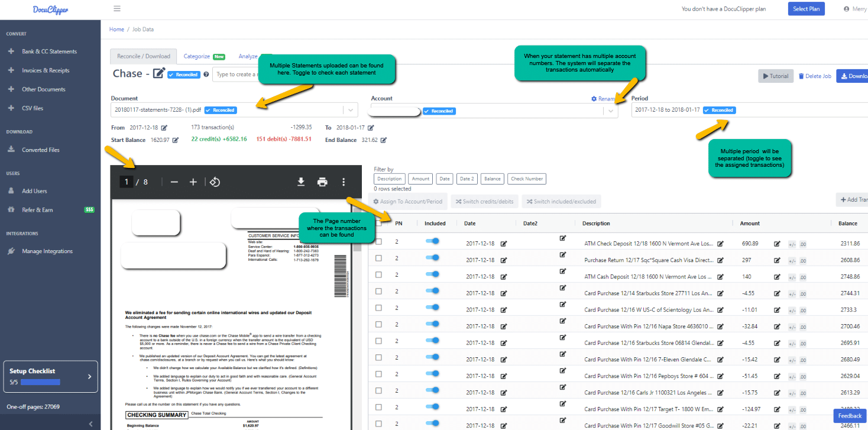Open PDF viewer more options menu

pos(344,182)
